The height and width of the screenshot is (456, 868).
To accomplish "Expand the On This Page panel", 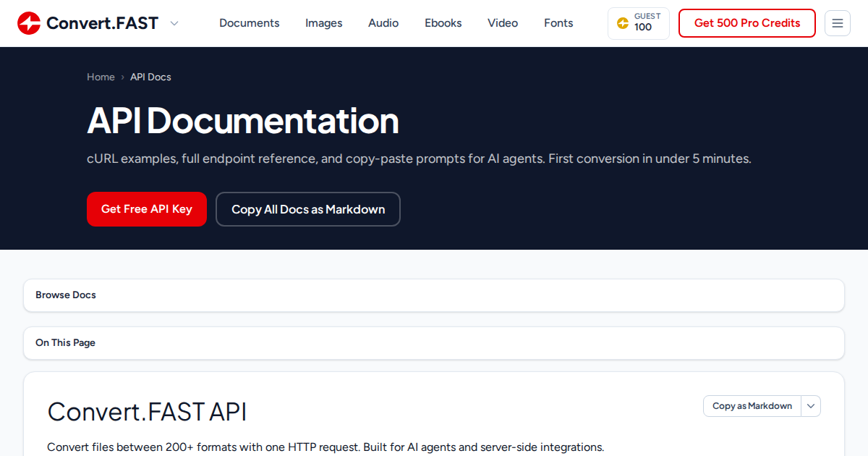I will (434, 343).
